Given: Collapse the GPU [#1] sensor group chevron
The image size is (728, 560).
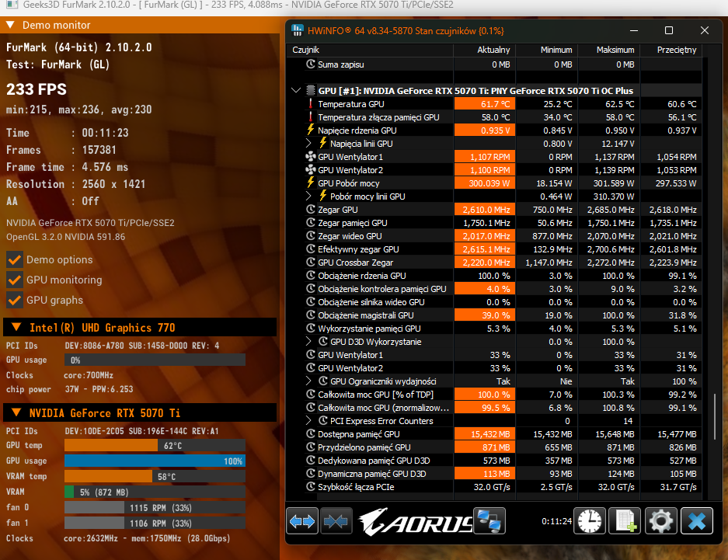Looking at the screenshot, I should click(296, 90).
